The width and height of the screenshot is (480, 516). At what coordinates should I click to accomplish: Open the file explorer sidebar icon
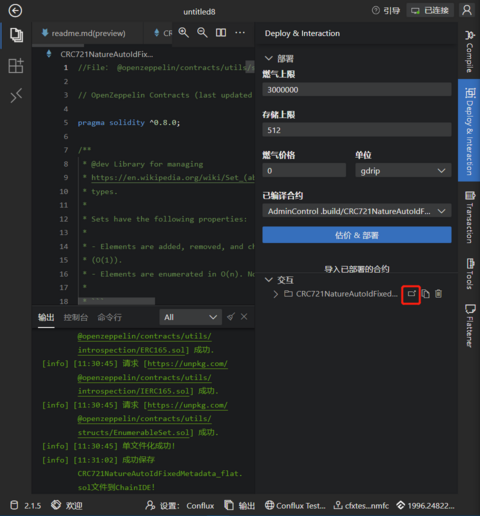[16, 35]
